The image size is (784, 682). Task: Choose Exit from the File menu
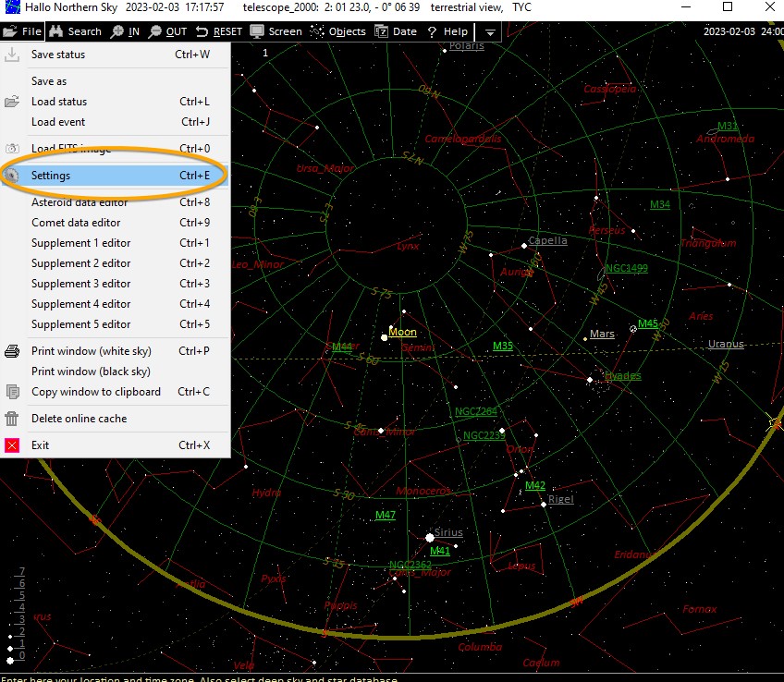pyautogui.click(x=115, y=445)
